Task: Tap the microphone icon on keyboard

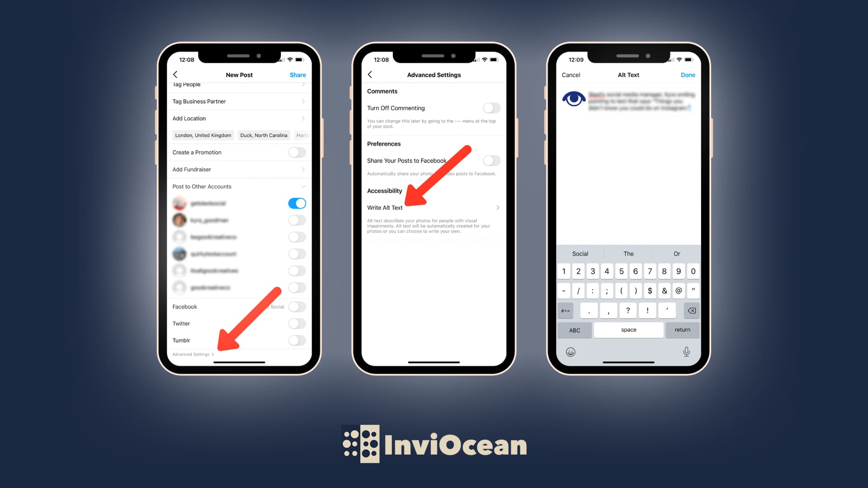Action: tap(684, 351)
